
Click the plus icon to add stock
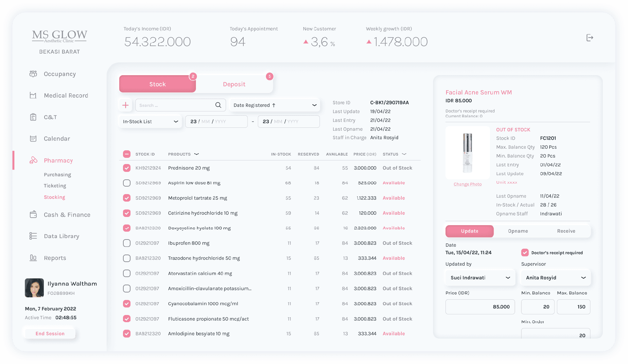point(125,105)
